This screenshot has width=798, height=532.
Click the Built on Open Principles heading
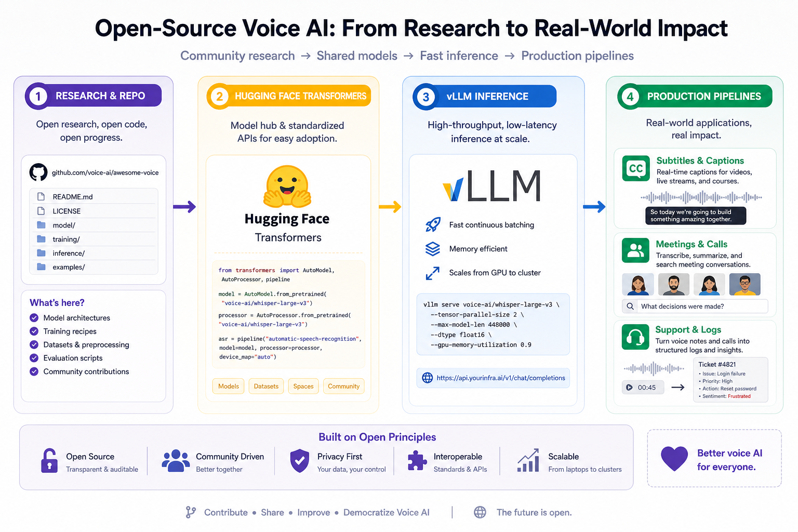coord(377,437)
